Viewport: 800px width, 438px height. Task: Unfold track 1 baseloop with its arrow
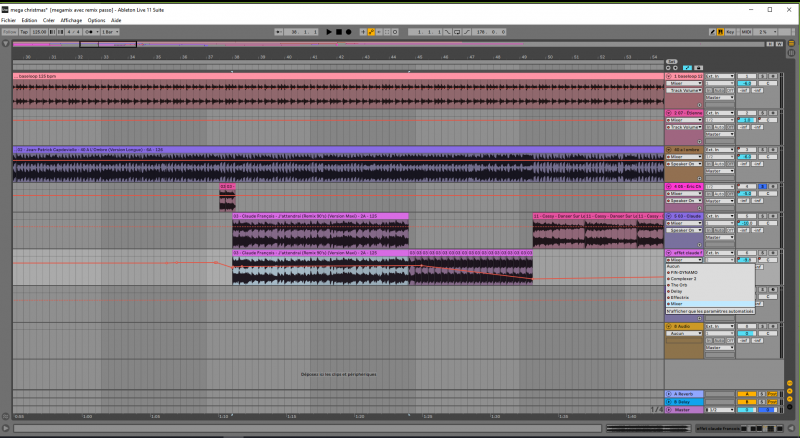[x=669, y=76]
